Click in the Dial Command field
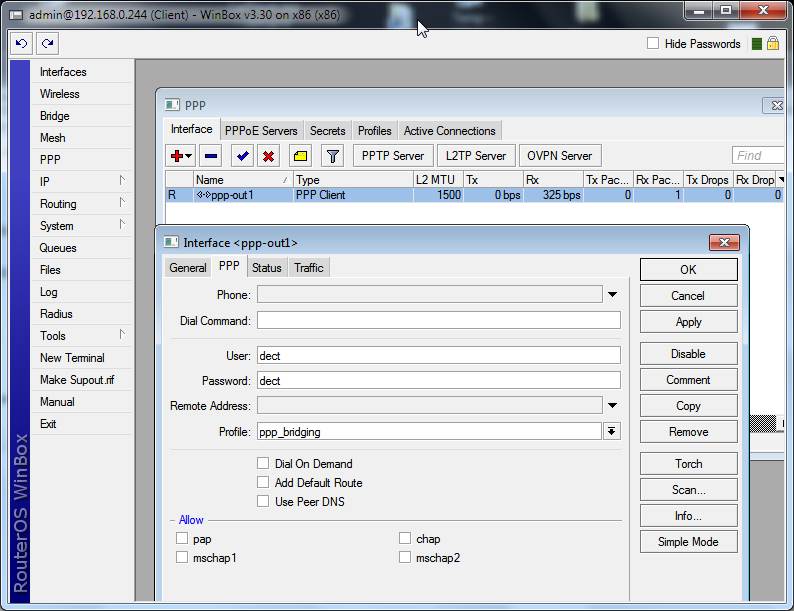794x611 pixels. (439, 320)
